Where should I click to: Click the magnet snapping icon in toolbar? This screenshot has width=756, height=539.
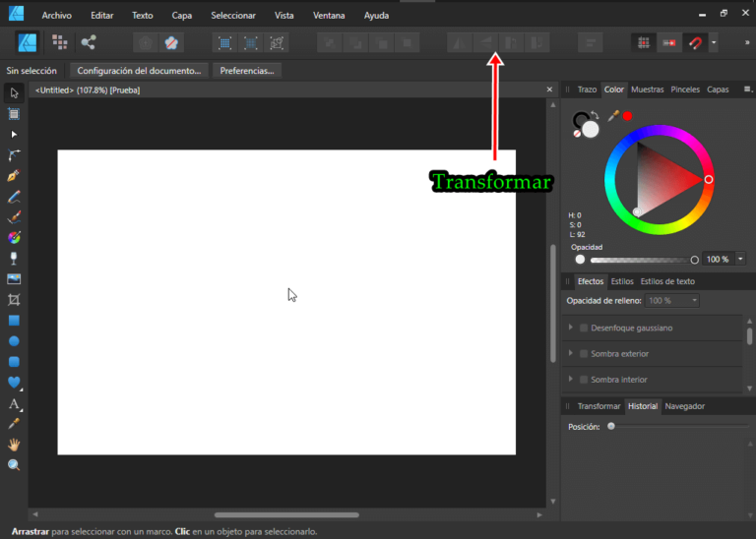[695, 43]
